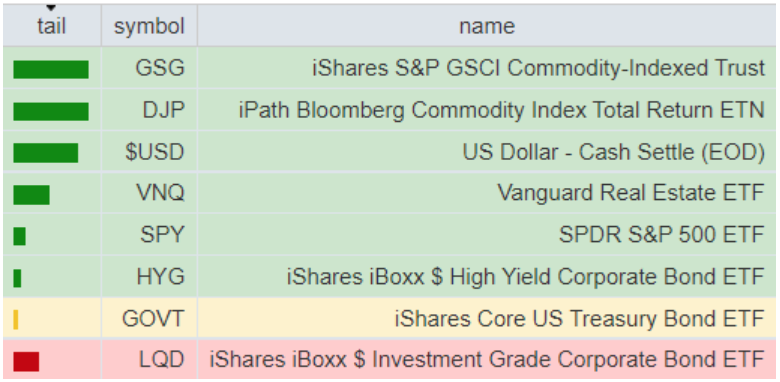
Task: Click the sort arrow above tail
Action: coord(51,8)
